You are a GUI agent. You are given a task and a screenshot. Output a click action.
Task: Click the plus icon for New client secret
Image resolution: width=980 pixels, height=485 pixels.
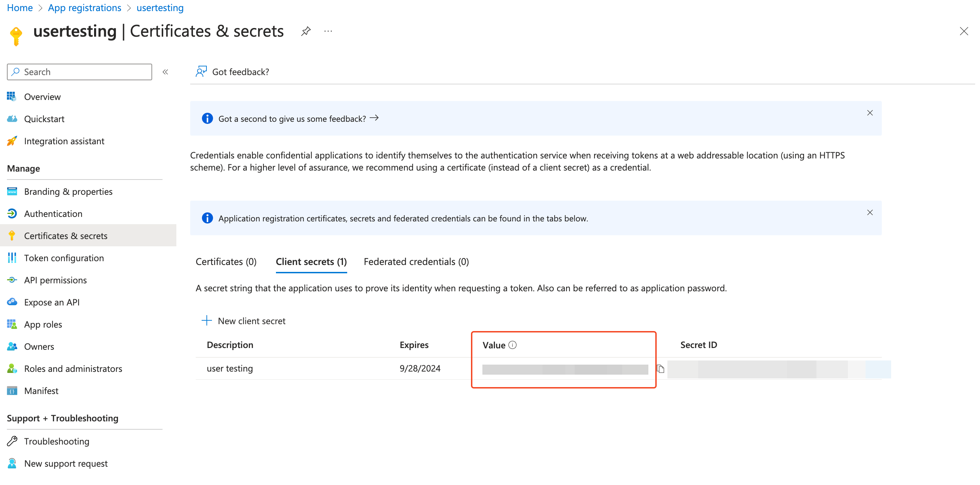pyautogui.click(x=206, y=321)
